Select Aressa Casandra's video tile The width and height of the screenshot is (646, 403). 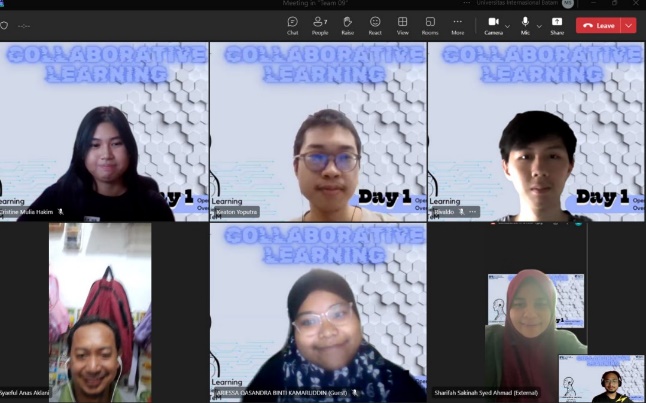coord(318,313)
